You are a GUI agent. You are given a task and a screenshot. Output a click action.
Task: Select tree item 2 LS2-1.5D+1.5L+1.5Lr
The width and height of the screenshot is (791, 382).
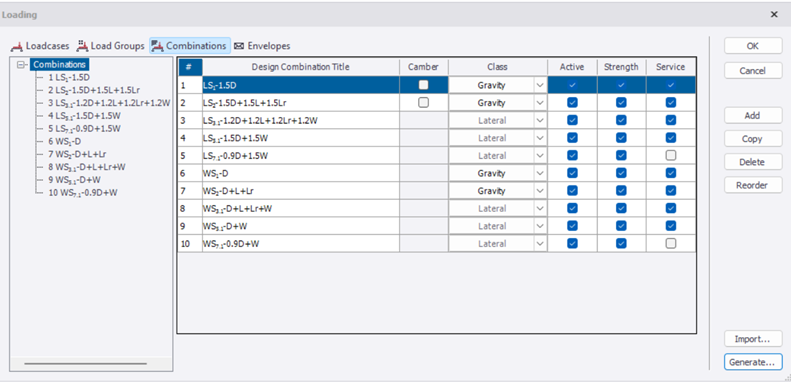click(x=94, y=90)
